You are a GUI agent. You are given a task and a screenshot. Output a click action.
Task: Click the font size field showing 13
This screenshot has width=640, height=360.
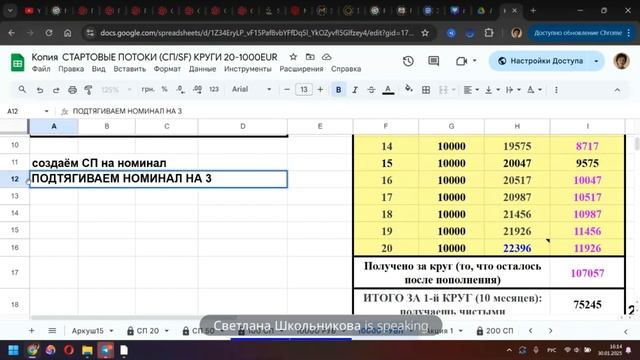(304, 89)
